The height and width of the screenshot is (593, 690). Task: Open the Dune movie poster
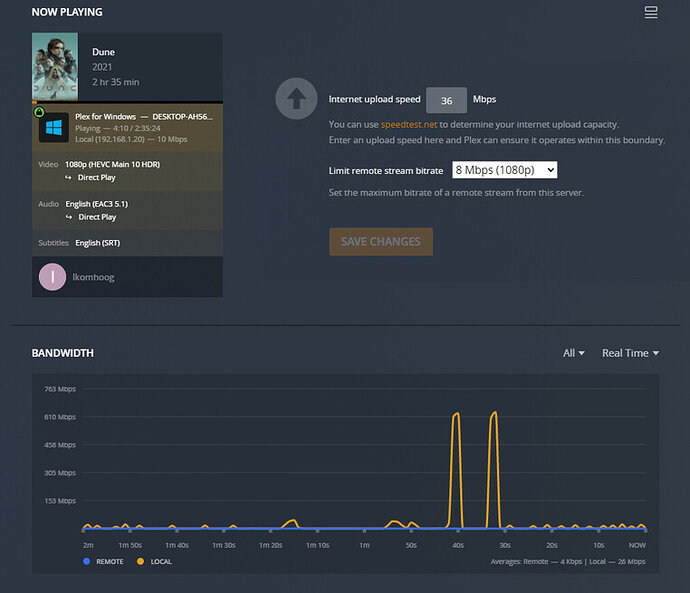(55, 66)
